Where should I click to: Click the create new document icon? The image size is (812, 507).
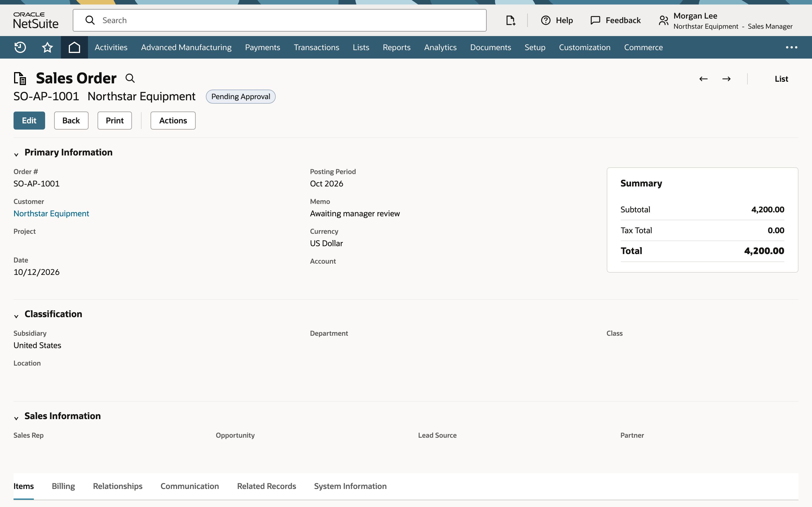510,21
